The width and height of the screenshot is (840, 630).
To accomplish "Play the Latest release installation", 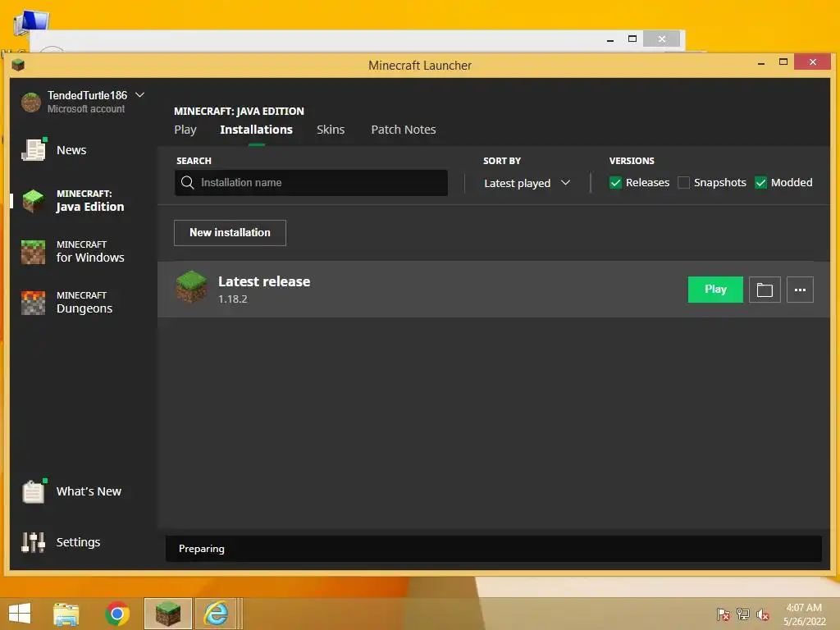I will (x=715, y=290).
